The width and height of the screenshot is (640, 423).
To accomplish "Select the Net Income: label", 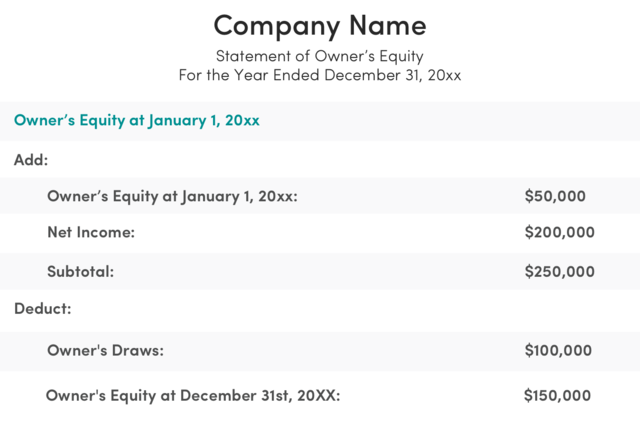I will [91, 232].
